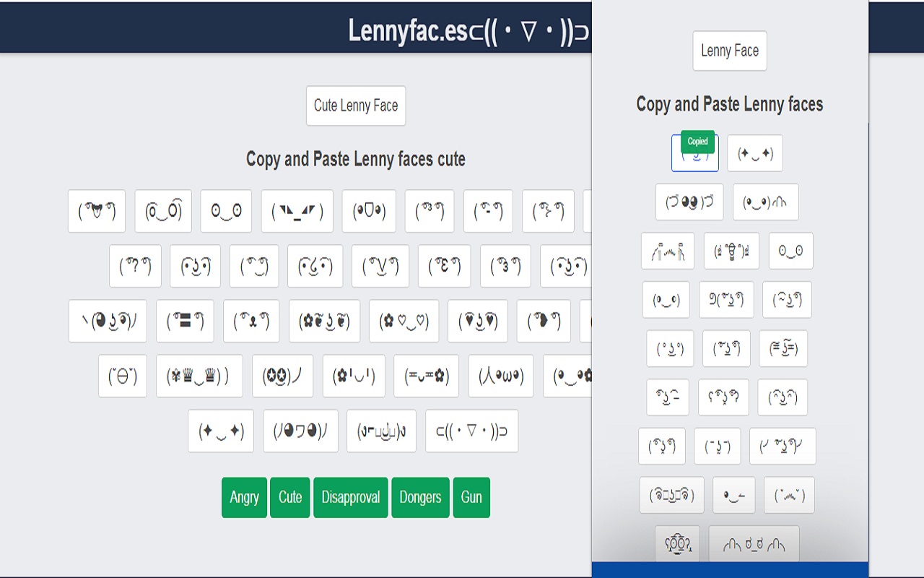Viewport: 924px width, 578px height.
Task: Copy the flower-eyed Lenny face (✿ ͜ʖ)
Action: pyautogui.click(x=324, y=321)
